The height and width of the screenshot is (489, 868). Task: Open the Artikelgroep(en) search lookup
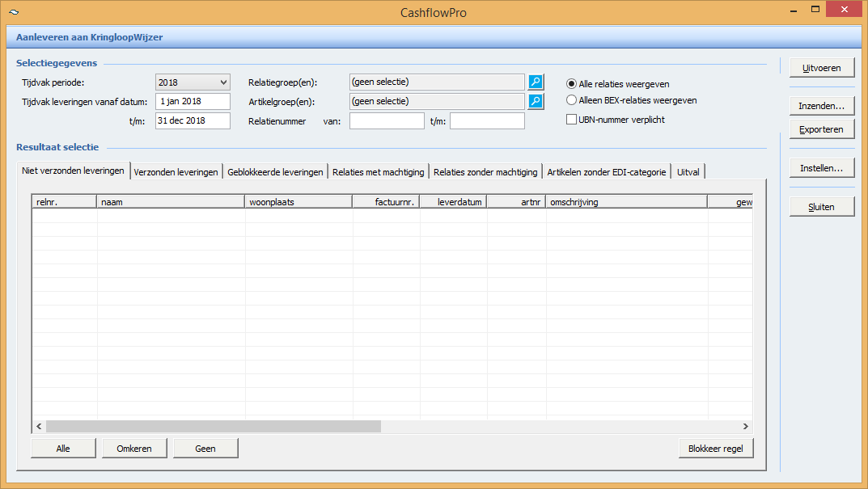click(x=536, y=101)
